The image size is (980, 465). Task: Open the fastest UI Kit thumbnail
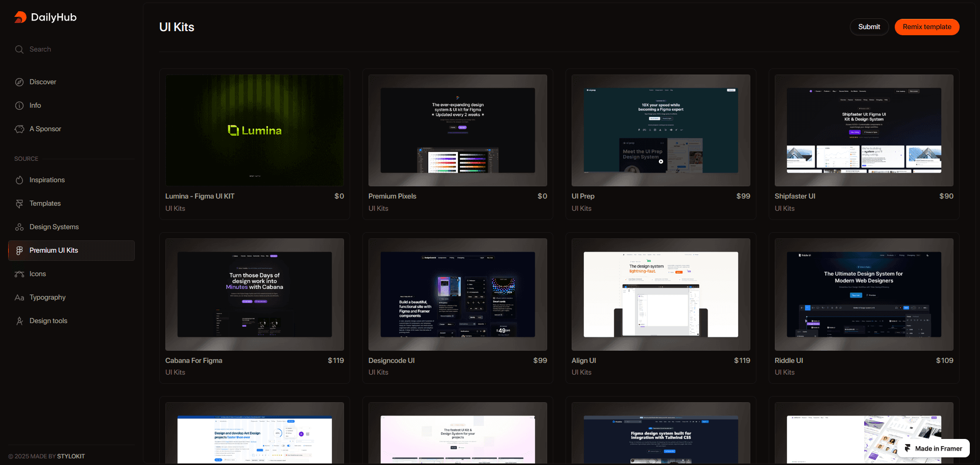[458, 433]
